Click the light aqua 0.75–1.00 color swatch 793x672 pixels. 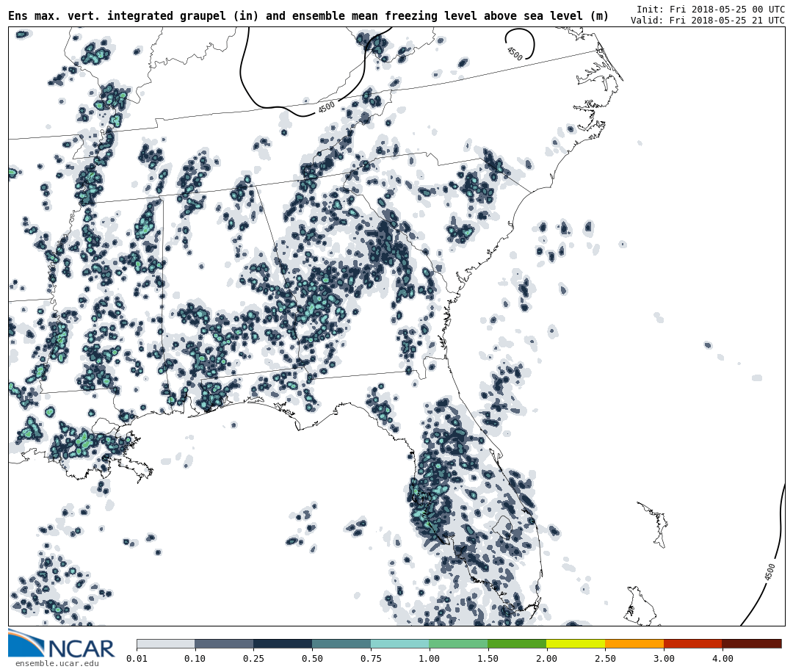[400, 643]
